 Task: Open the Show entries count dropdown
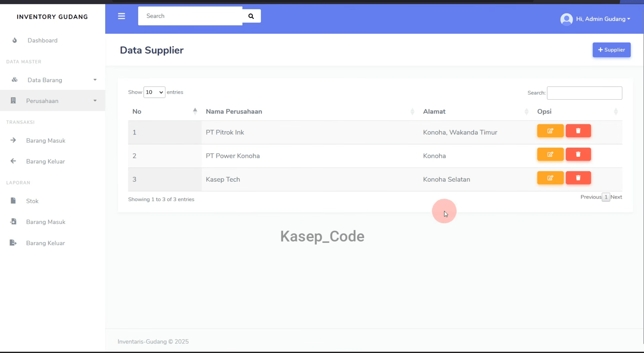(154, 92)
